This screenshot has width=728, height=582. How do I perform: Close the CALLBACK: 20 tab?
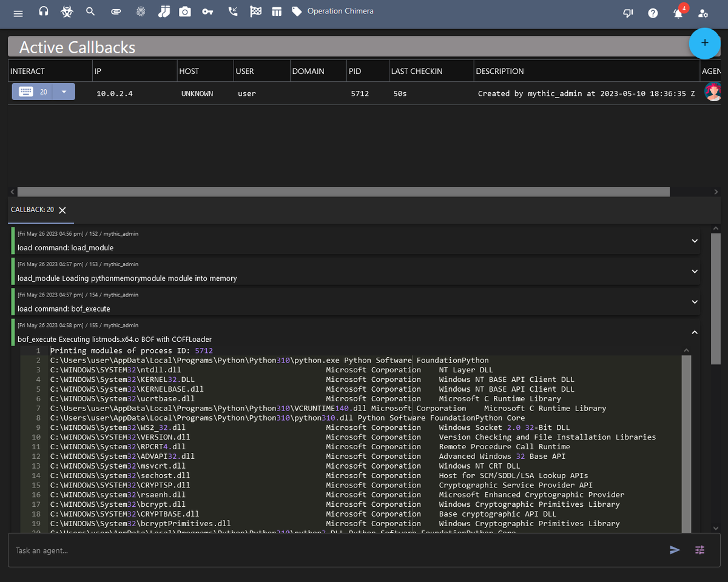62,210
